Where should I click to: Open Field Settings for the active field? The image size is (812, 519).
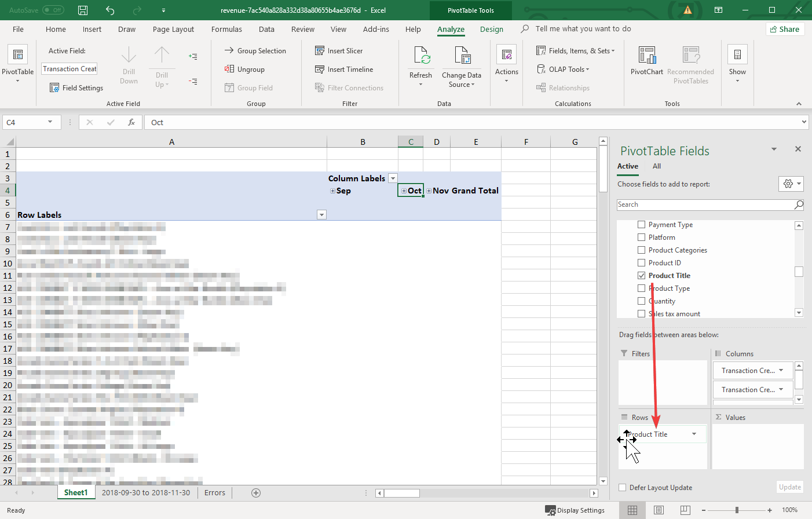(x=76, y=88)
